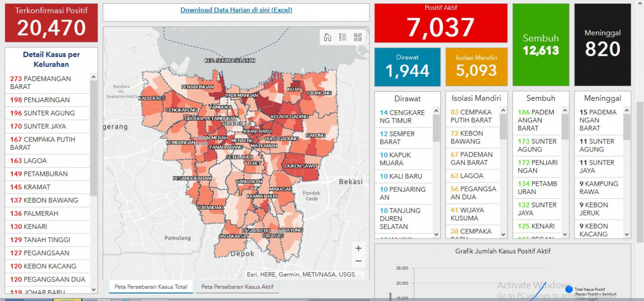The width and height of the screenshot is (644, 301).
Task: Select 149 PETAMBURAN row
Action: [x=47, y=174]
